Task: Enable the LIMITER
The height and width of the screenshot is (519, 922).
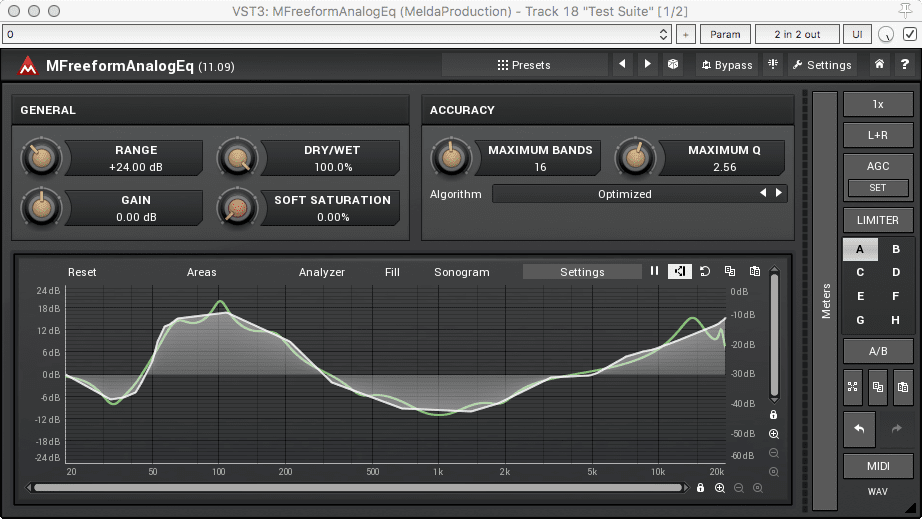Action: coord(877,220)
